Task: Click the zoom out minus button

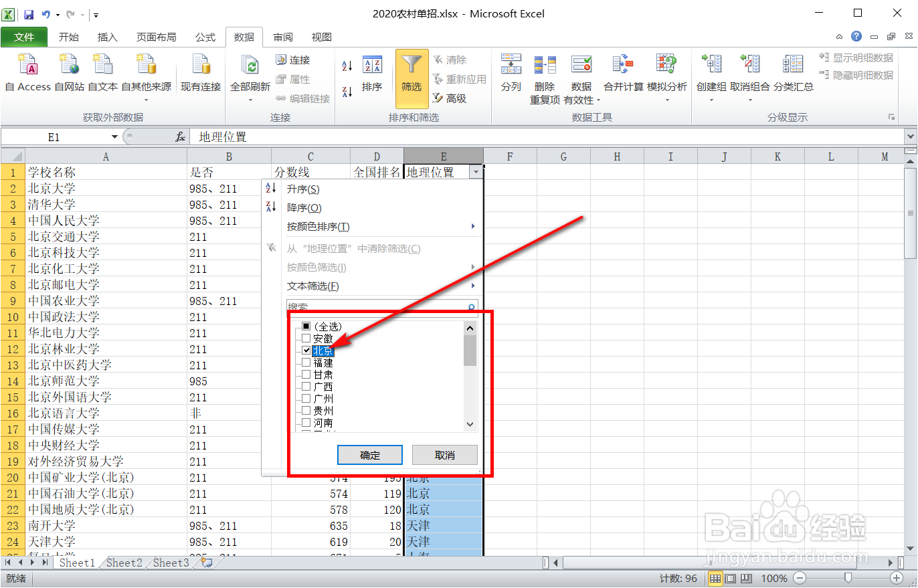Action: 799,578
